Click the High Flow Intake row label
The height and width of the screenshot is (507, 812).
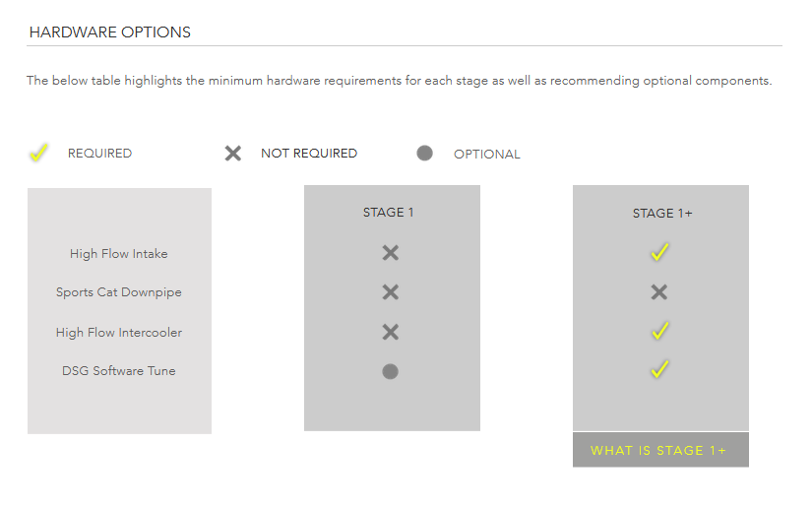pyautogui.click(x=118, y=254)
